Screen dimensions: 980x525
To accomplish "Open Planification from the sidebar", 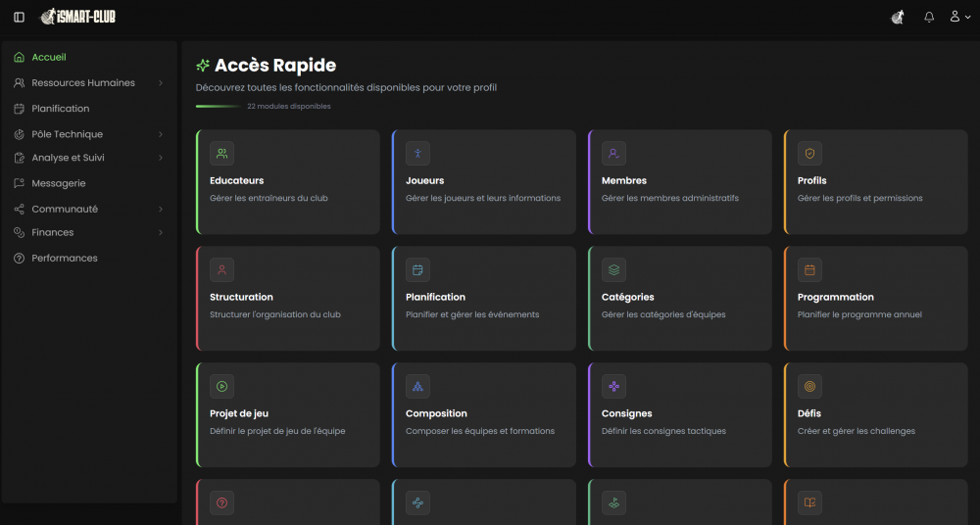I will [x=60, y=109].
